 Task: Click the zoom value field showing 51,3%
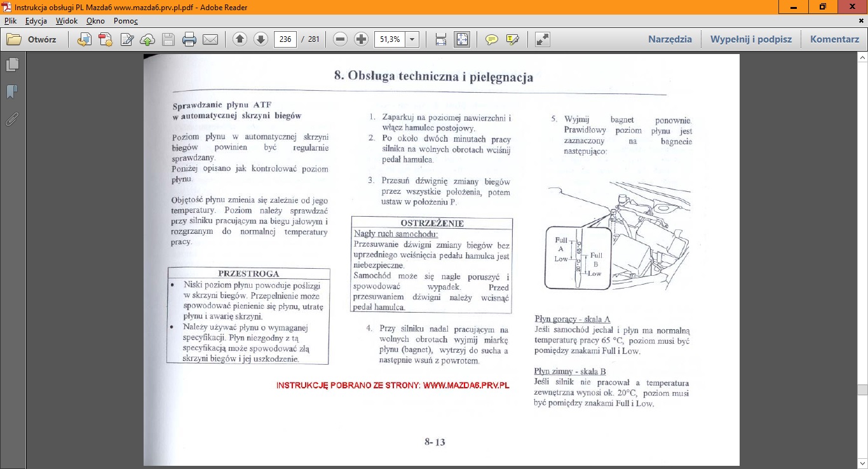click(390, 39)
